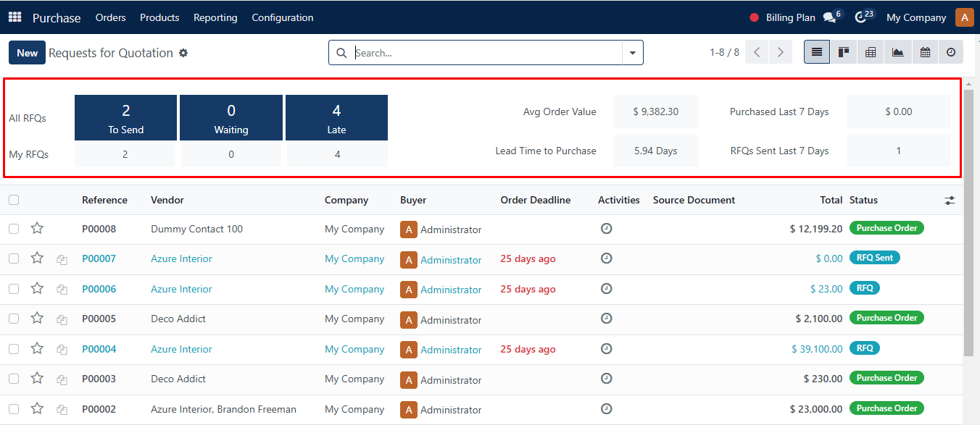Switch to the graph view
This screenshot has height=425, width=980.
click(897, 52)
